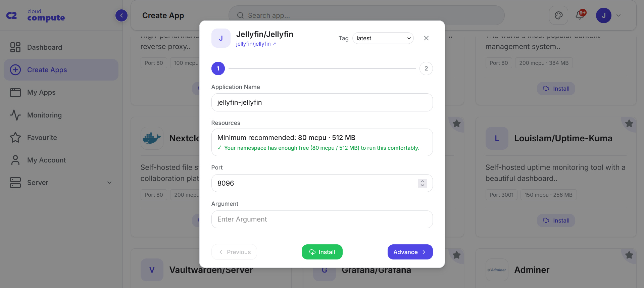Close the Jellyfin install dialog
Viewport: 644px width, 288px height.
(x=426, y=38)
